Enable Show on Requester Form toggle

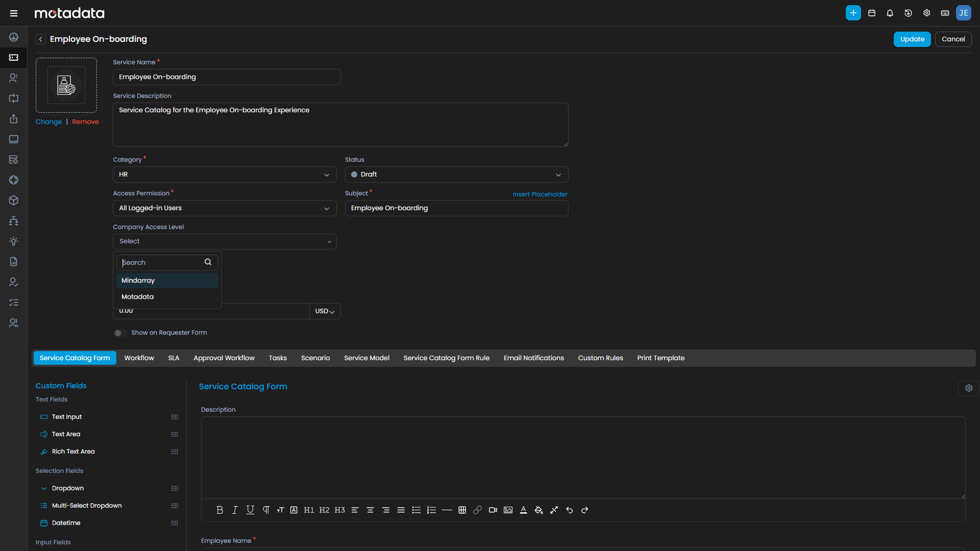[119, 333]
